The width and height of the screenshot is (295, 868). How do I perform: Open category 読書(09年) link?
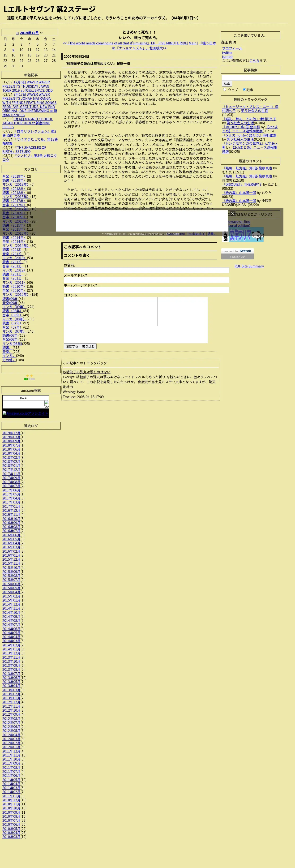(x=10, y=299)
